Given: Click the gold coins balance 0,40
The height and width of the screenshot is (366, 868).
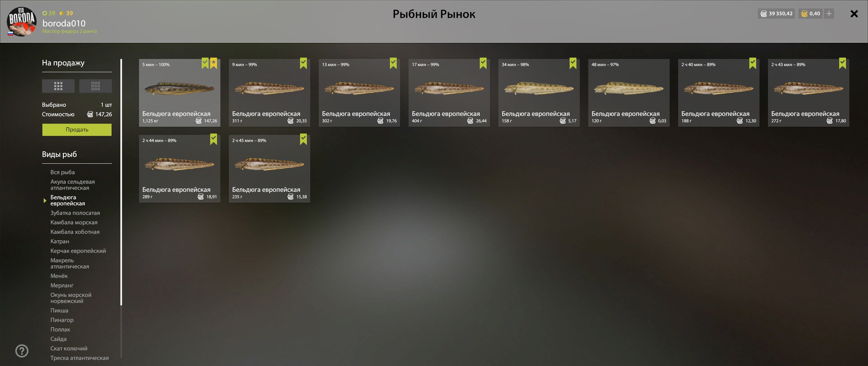Looking at the screenshot, I should pyautogui.click(x=810, y=14).
